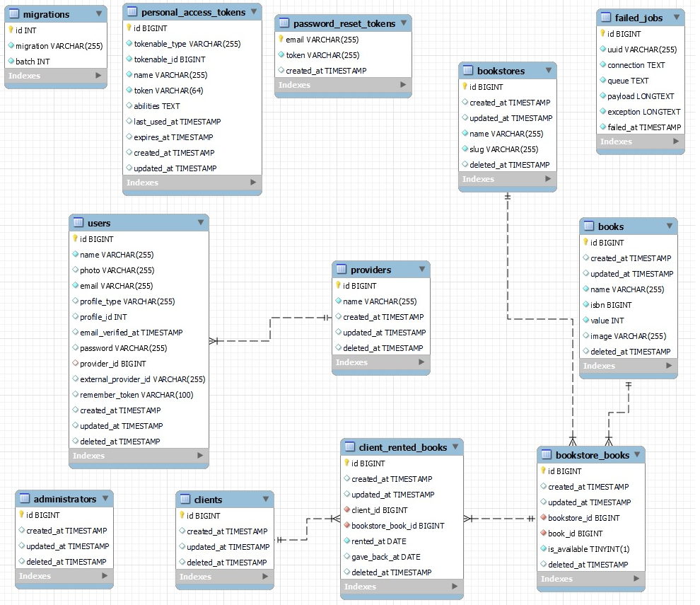The image size is (700, 605).
Task: Click the provider_id column icon in users
Action: pyautogui.click(x=75, y=363)
